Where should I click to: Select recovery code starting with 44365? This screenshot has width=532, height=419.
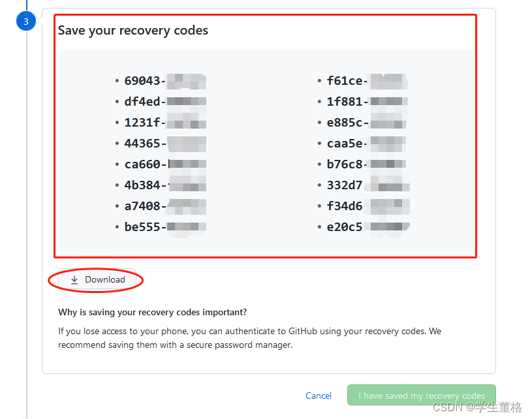coord(165,144)
